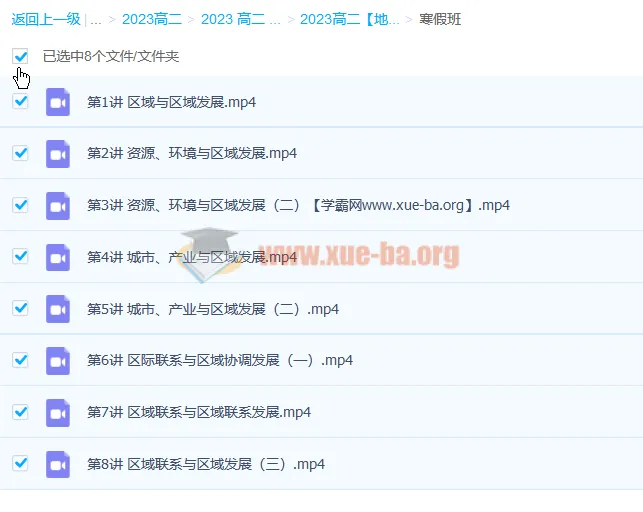Viewport: 643px width, 512px height.
Task: Uncheck the checkbox for 第2讲 file
Action: tap(21, 153)
